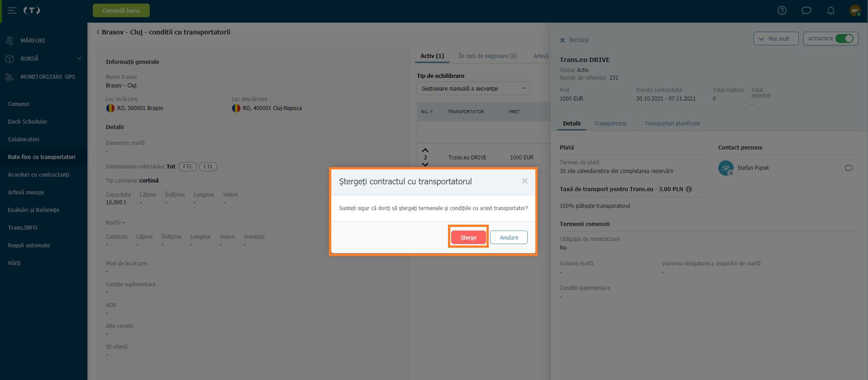Toggle the Activitate switch

click(844, 38)
